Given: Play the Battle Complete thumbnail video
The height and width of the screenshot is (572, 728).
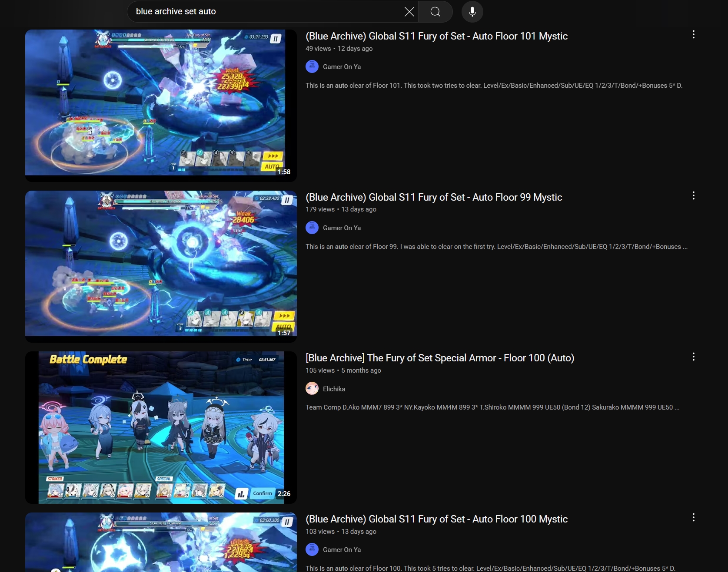Looking at the screenshot, I should click(x=161, y=428).
